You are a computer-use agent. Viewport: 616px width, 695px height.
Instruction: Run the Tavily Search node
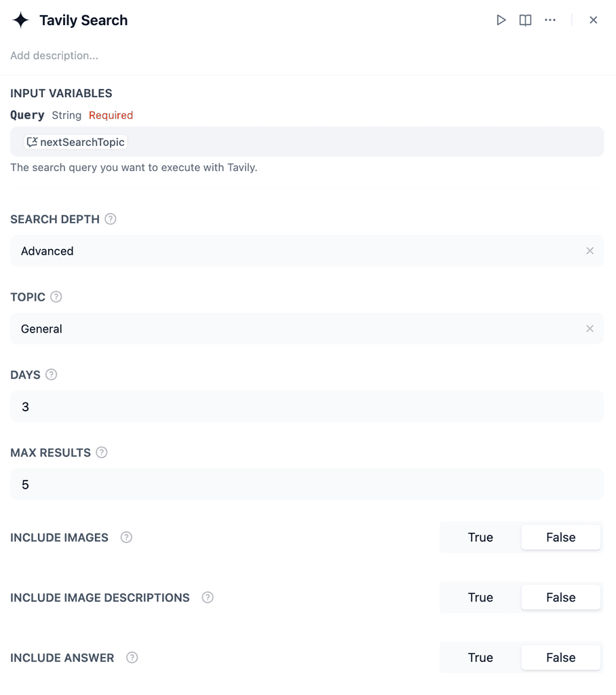tap(501, 20)
